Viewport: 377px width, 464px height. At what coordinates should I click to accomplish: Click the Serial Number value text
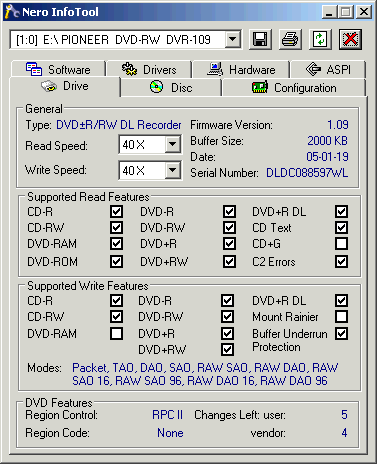[307, 173]
